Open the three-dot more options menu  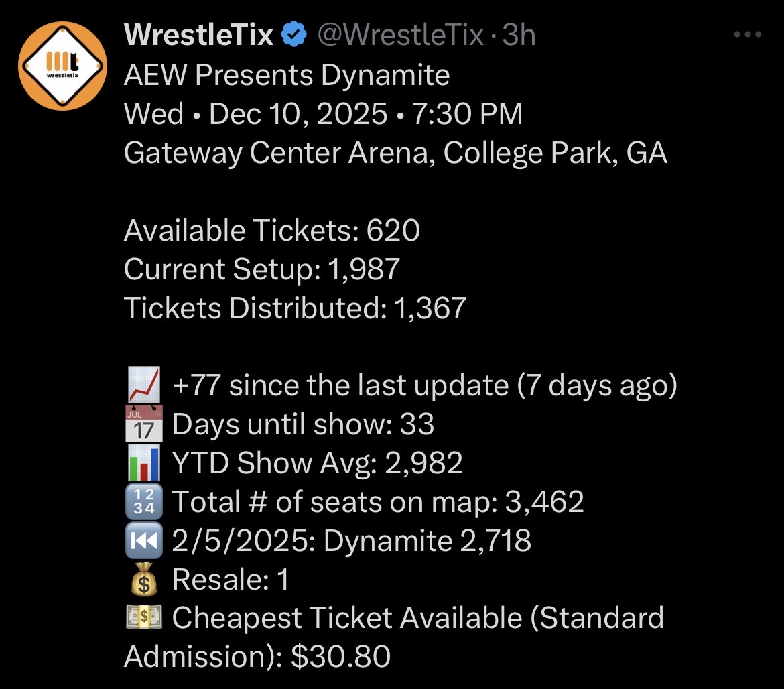pos(748,35)
